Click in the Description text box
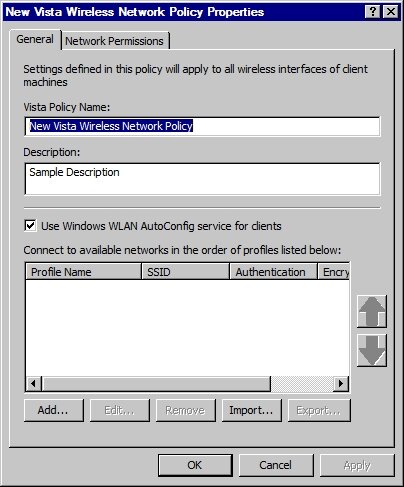 202,179
